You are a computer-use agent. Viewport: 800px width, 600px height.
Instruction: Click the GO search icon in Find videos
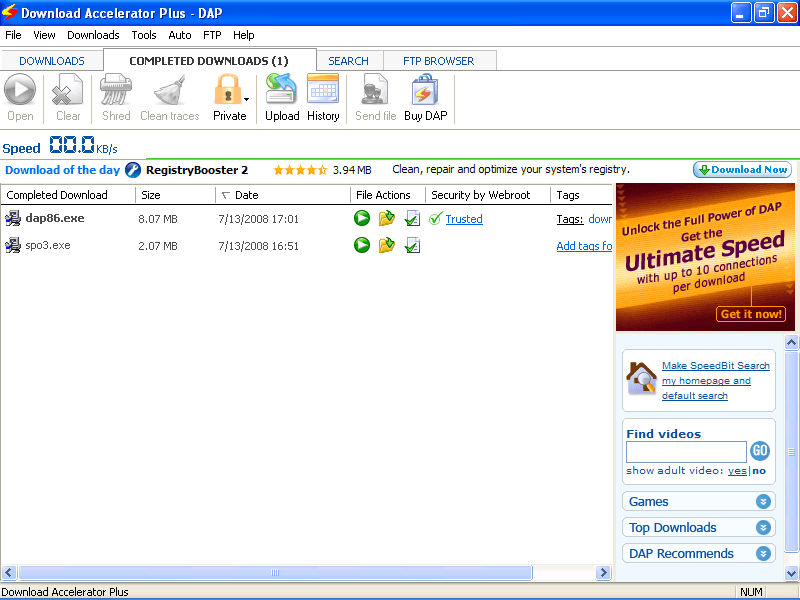click(x=760, y=451)
